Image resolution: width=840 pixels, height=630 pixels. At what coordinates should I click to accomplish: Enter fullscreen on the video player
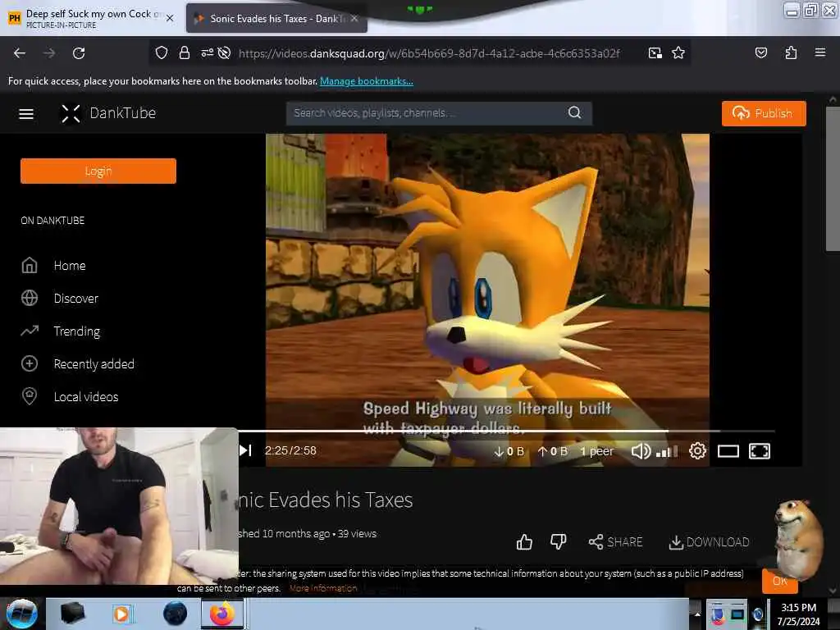click(x=759, y=451)
